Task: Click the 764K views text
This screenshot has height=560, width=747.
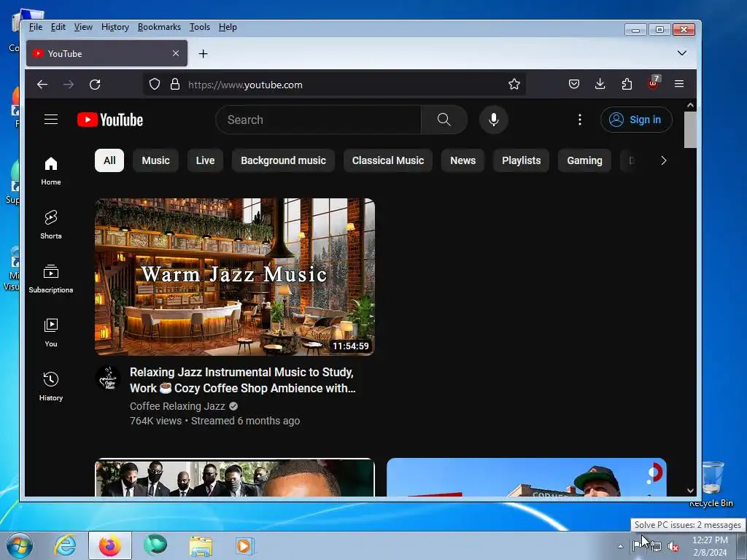Action: click(155, 421)
